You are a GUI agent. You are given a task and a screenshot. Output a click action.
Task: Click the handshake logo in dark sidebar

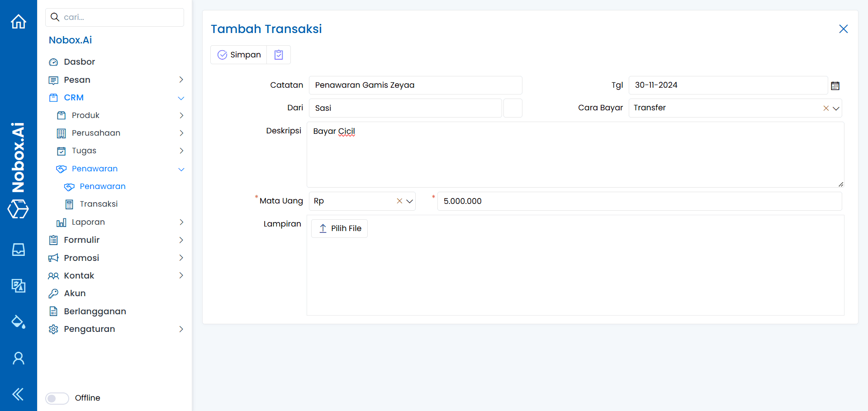tap(18, 209)
